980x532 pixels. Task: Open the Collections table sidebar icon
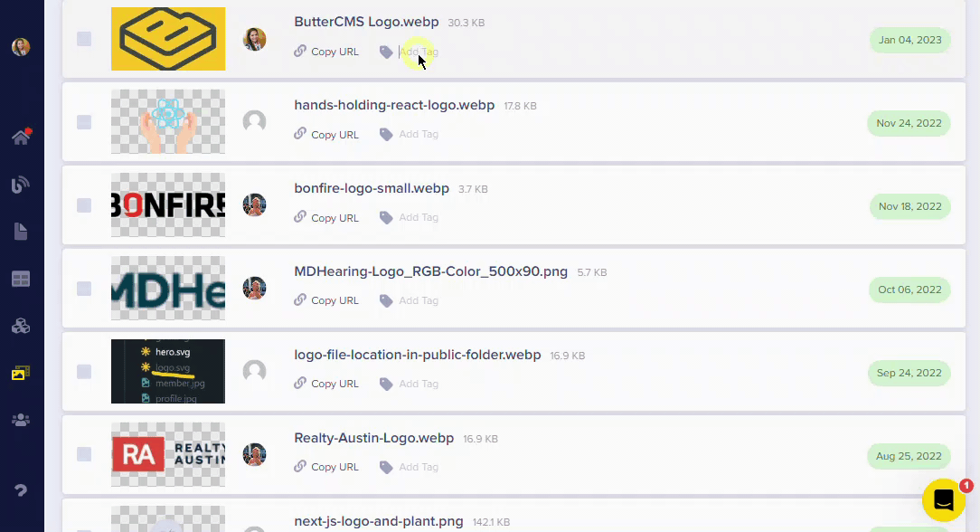(x=21, y=279)
